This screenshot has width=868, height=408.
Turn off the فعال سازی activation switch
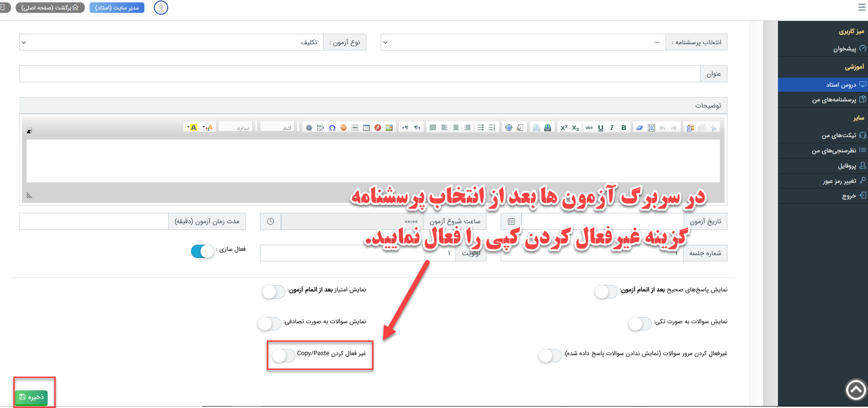pos(202,251)
